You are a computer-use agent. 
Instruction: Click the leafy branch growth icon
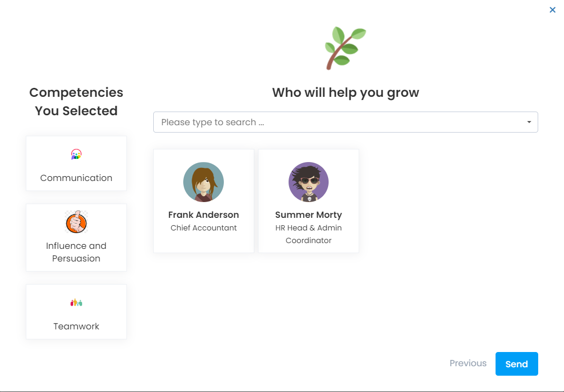tap(345, 48)
